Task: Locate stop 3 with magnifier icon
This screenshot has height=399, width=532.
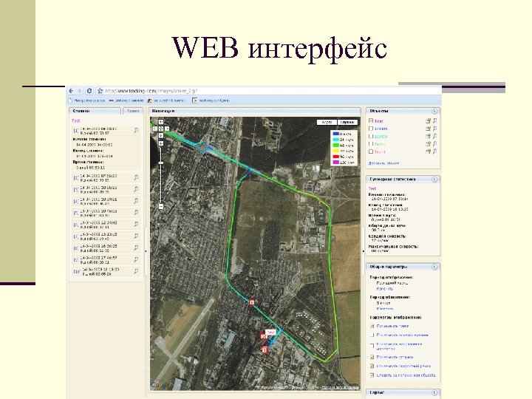Action: point(136,189)
